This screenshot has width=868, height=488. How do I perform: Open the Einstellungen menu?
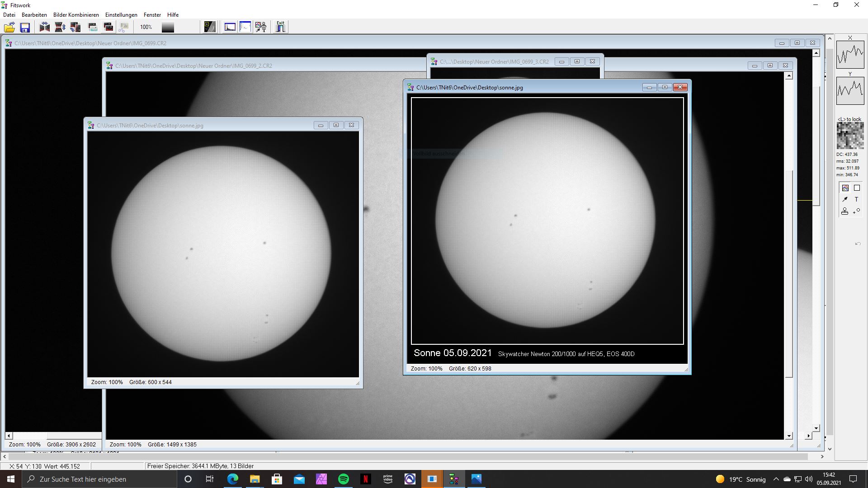[x=121, y=15]
